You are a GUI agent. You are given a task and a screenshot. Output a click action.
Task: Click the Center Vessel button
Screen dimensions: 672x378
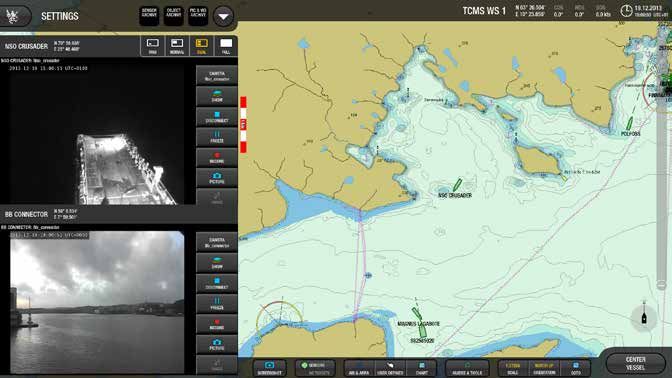pos(635,363)
